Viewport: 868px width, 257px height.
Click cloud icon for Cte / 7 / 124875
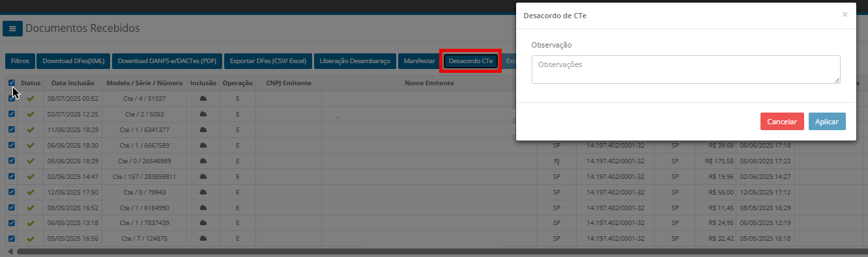tap(203, 239)
